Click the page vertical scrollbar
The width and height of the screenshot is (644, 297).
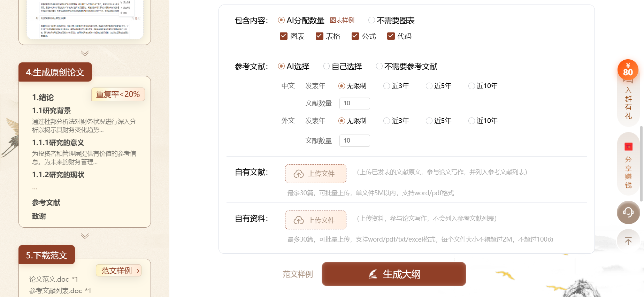click(x=642, y=163)
